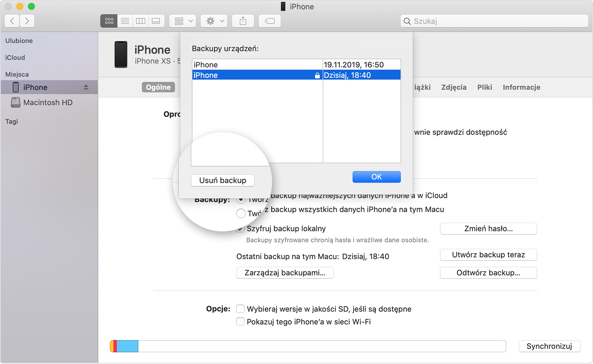The width and height of the screenshot is (593, 364).
Task: Switch Finder to column view
Action: (x=140, y=21)
